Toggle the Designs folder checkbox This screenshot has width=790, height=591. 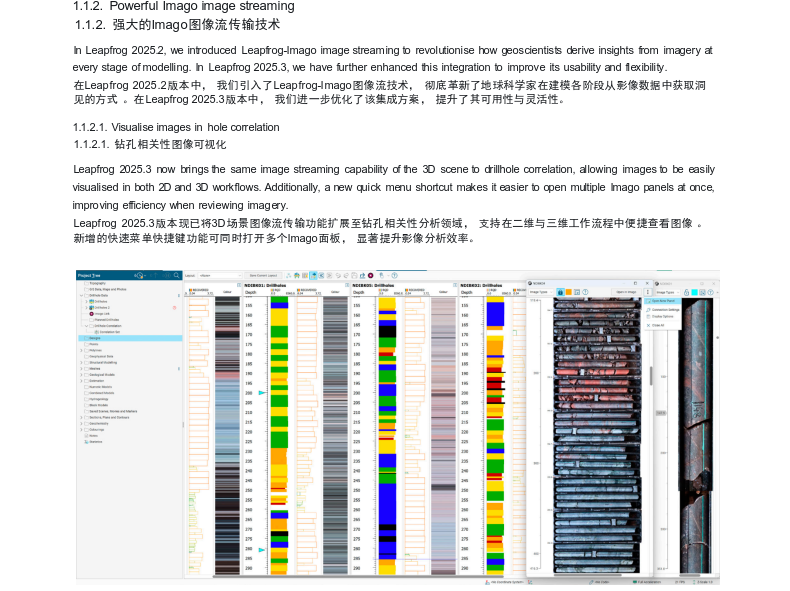tap(85, 338)
